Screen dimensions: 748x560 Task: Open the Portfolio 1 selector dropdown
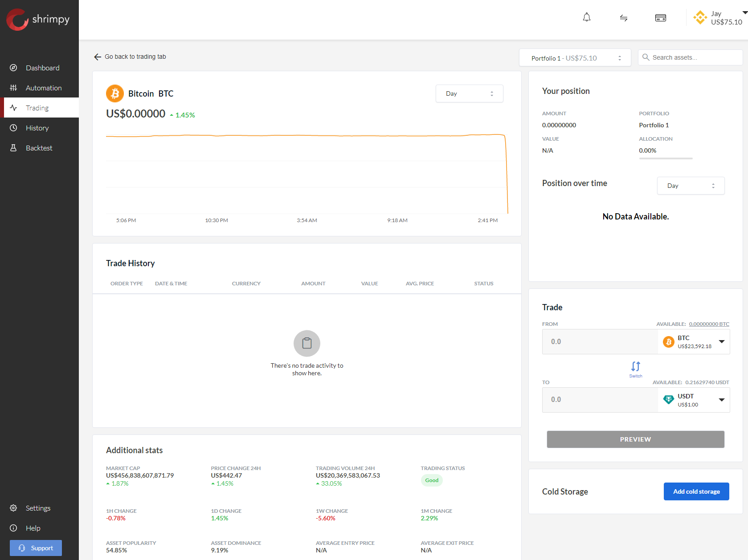575,58
